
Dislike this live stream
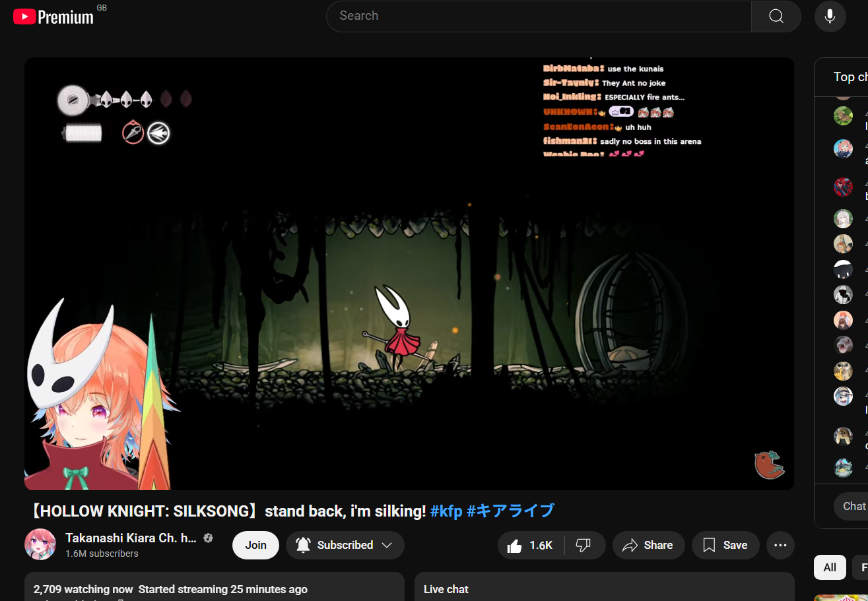[584, 545]
